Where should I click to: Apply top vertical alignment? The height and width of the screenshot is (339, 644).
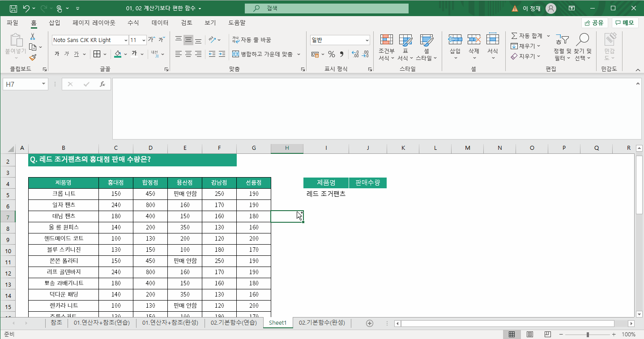click(179, 40)
